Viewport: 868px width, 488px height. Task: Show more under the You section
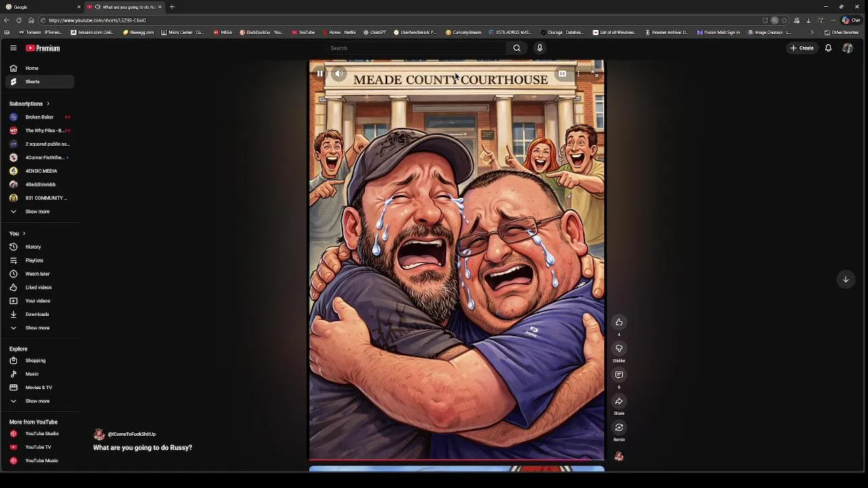pyautogui.click(x=40, y=328)
